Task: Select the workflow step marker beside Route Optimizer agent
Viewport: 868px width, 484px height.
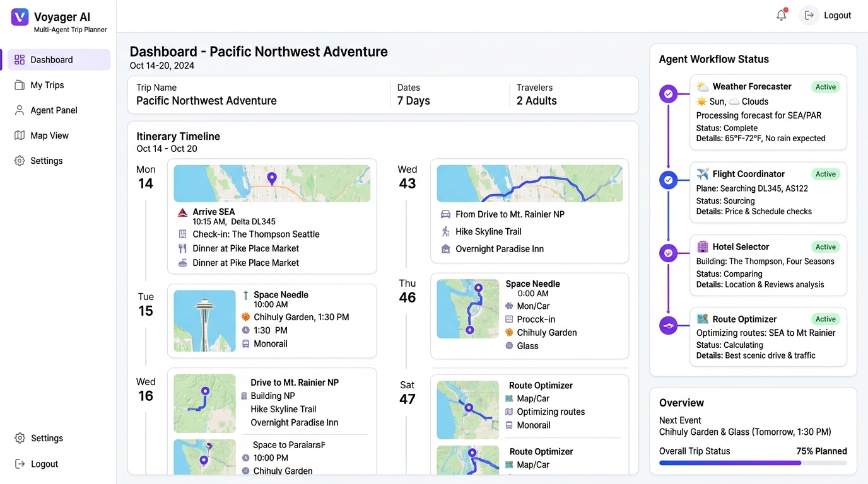Action: (x=668, y=326)
